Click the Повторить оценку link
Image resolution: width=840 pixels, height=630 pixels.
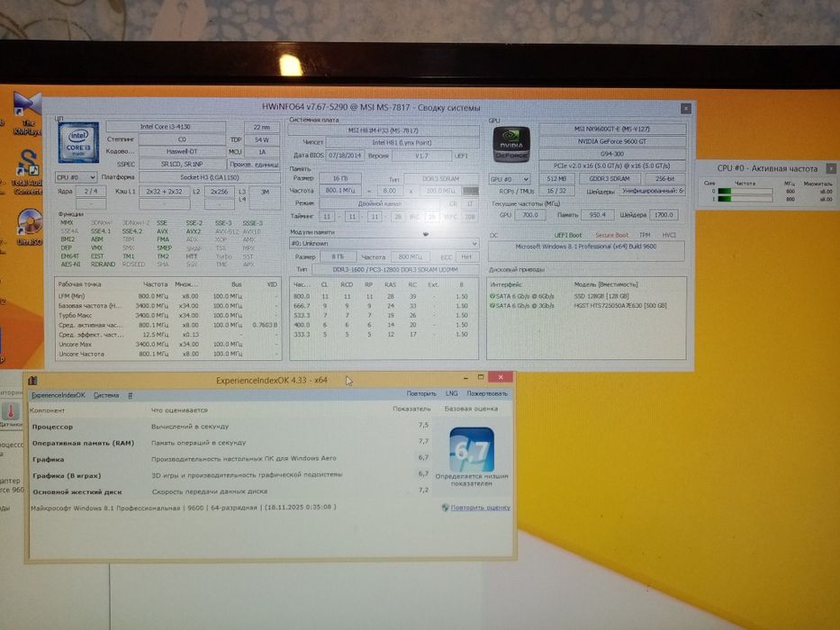480,508
